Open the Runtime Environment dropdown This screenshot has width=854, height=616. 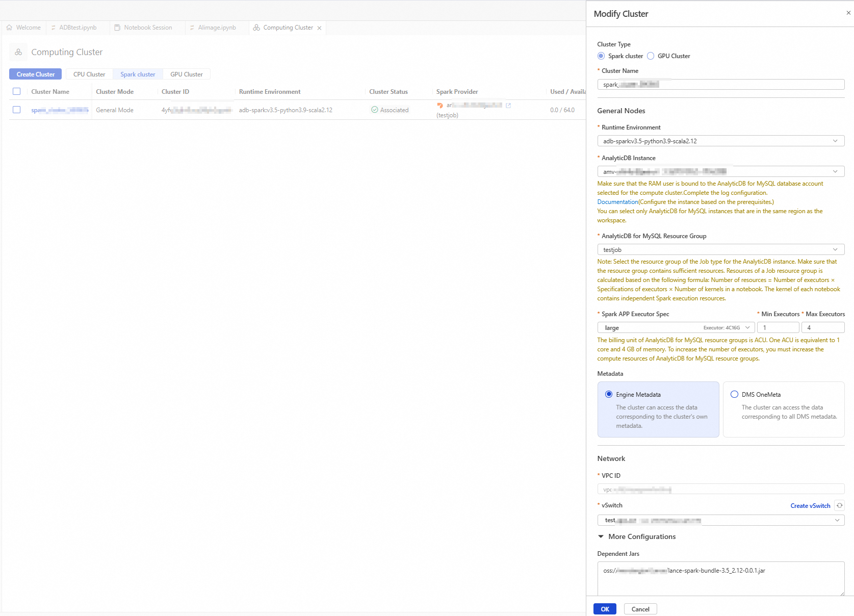pos(721,141)
